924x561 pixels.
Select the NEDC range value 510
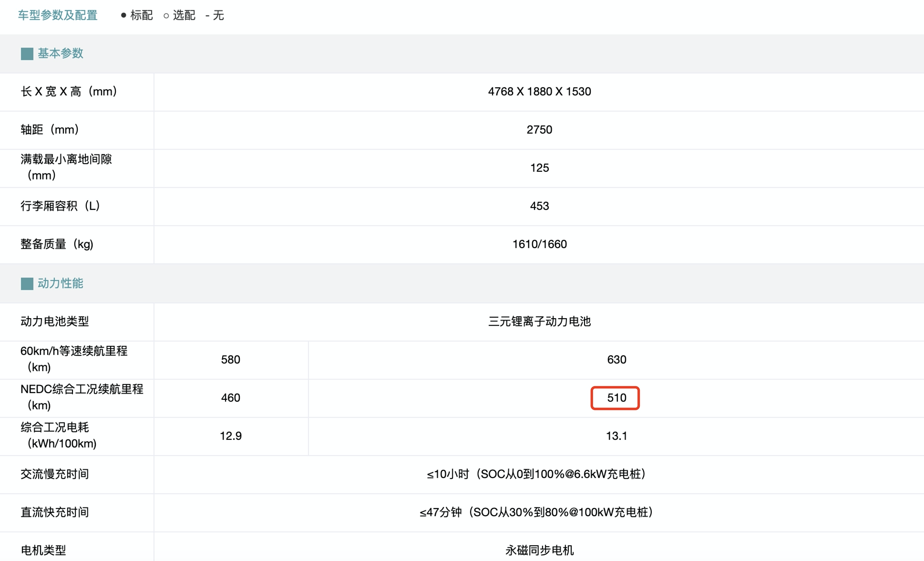(x=616, y=398)
